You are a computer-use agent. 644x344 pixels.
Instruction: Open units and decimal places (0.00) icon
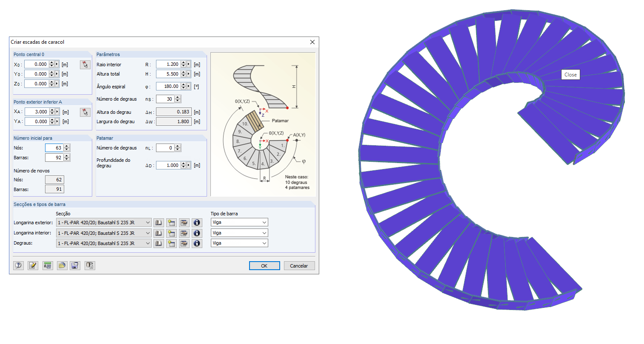(48, 265)
